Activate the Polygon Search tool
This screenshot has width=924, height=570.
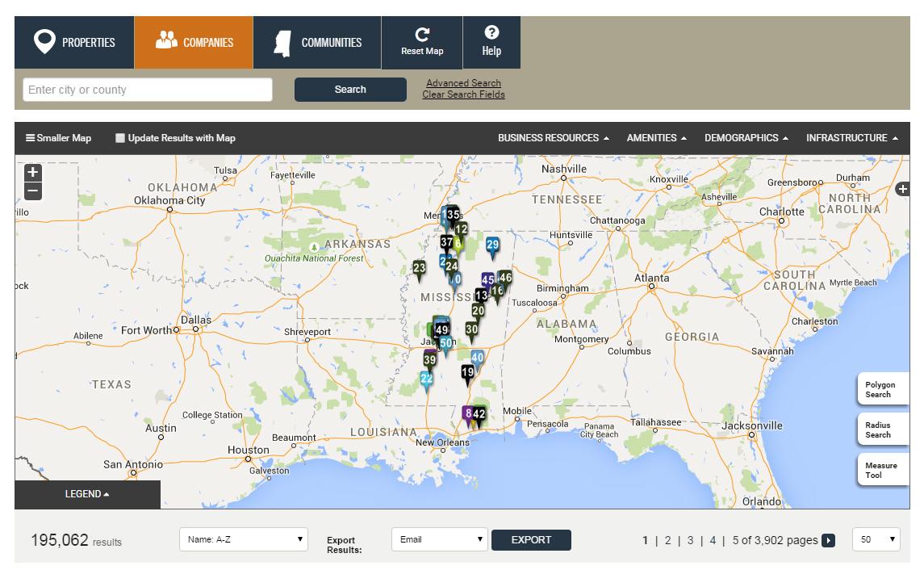[882, 389]
